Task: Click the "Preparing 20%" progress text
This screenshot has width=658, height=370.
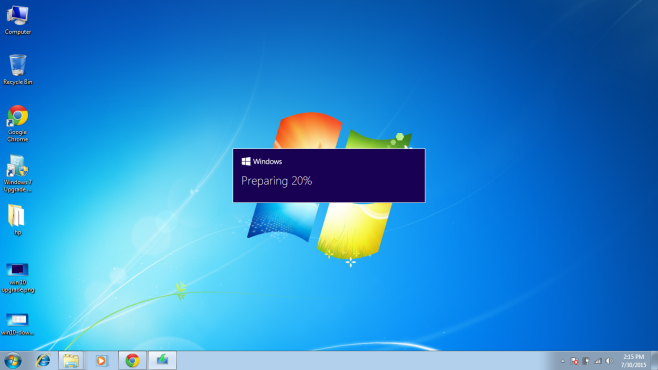Action: 277,181
